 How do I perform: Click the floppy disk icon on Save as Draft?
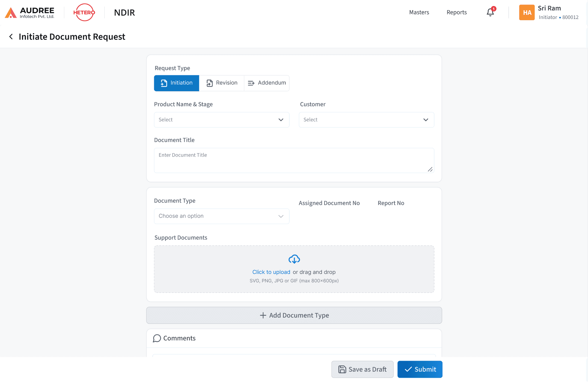(x=342, y=369)
